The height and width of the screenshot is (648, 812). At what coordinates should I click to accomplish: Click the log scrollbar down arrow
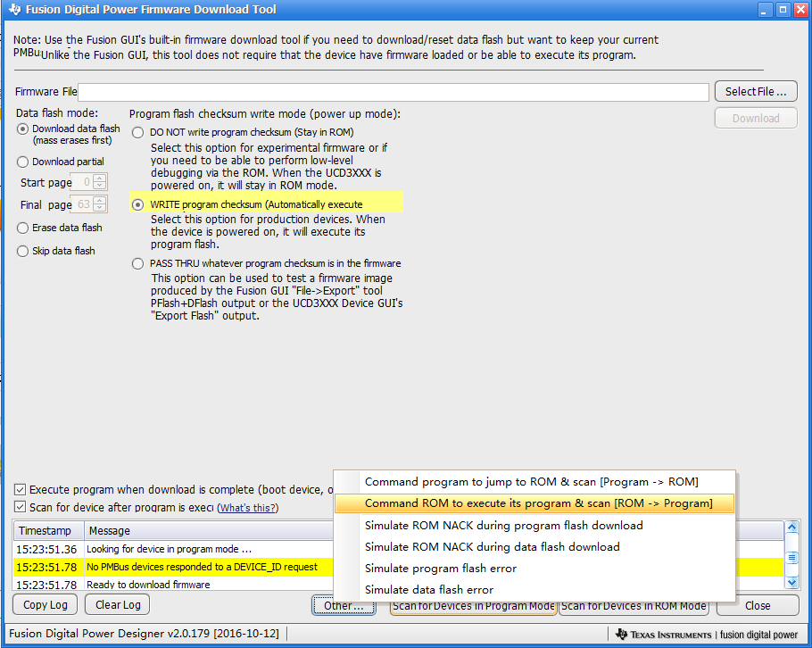tap(791, 583)
